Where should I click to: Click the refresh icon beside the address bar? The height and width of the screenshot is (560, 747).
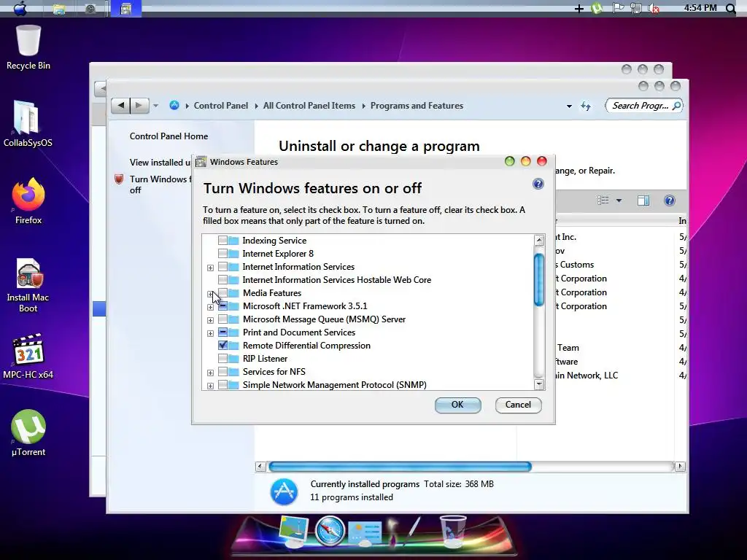click(586, 106)
